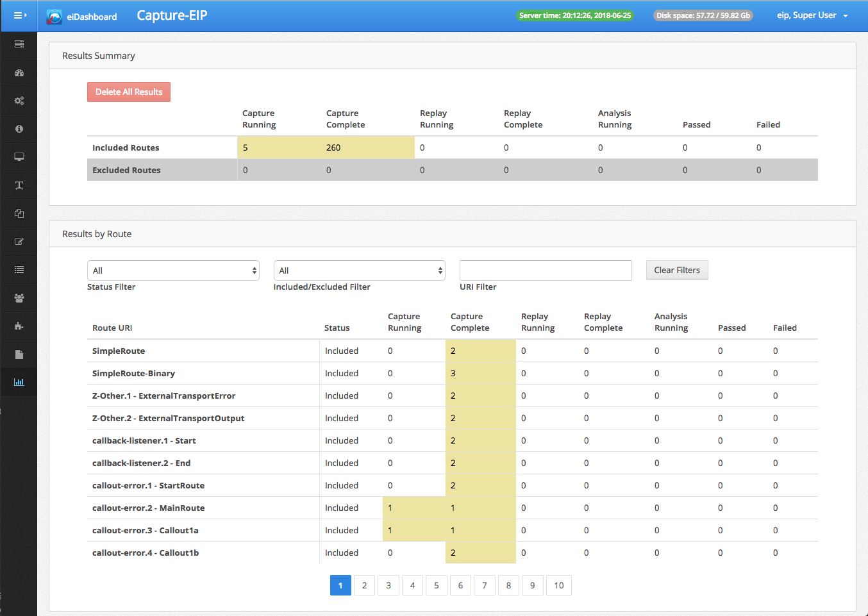
Task: Click the Results by Route panel heading
Action: [x=97, y=234]
